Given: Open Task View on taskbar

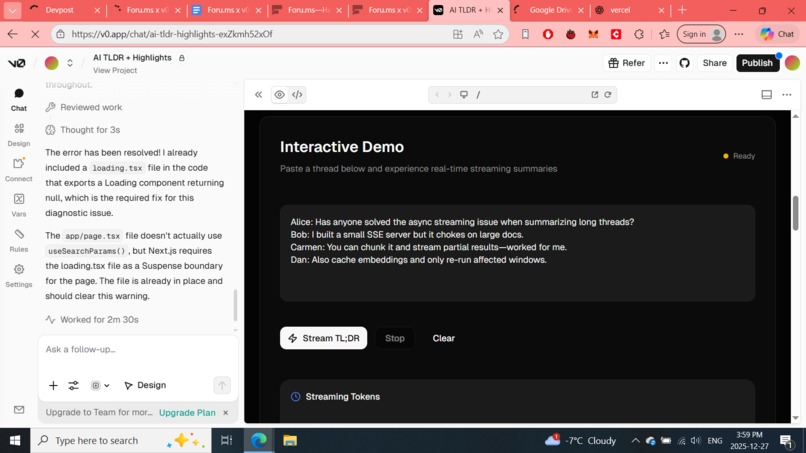Looking at the screenshot, I should click(226, 440).
